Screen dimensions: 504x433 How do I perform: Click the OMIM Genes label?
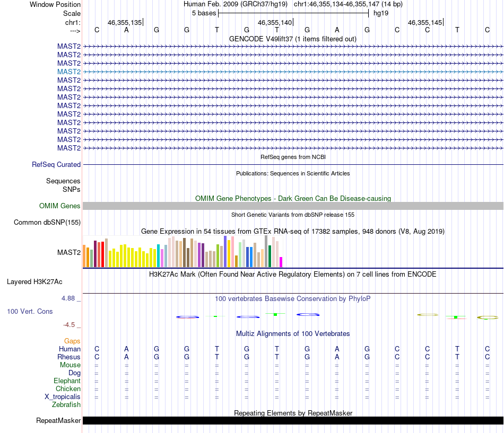click(x=60, y=206)
